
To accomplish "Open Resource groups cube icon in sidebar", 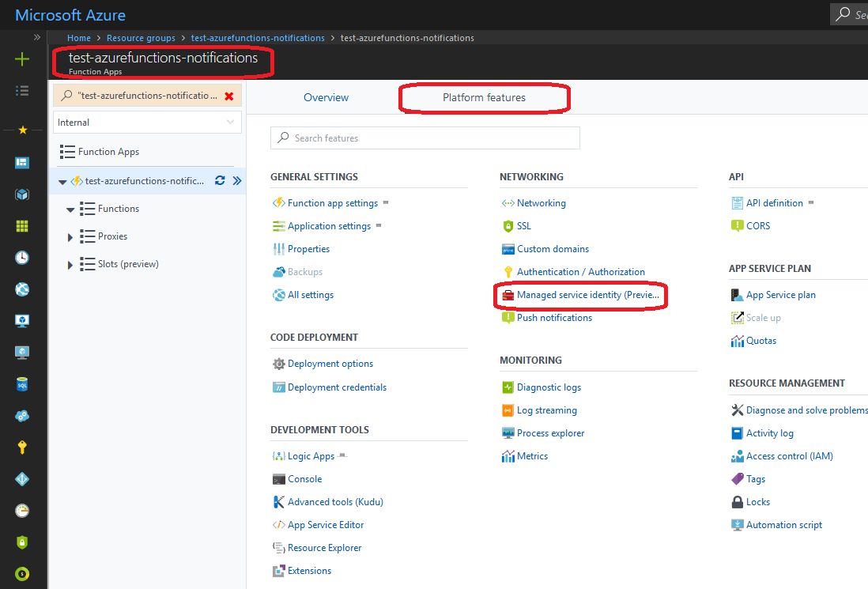I will (x=21, y=194).
